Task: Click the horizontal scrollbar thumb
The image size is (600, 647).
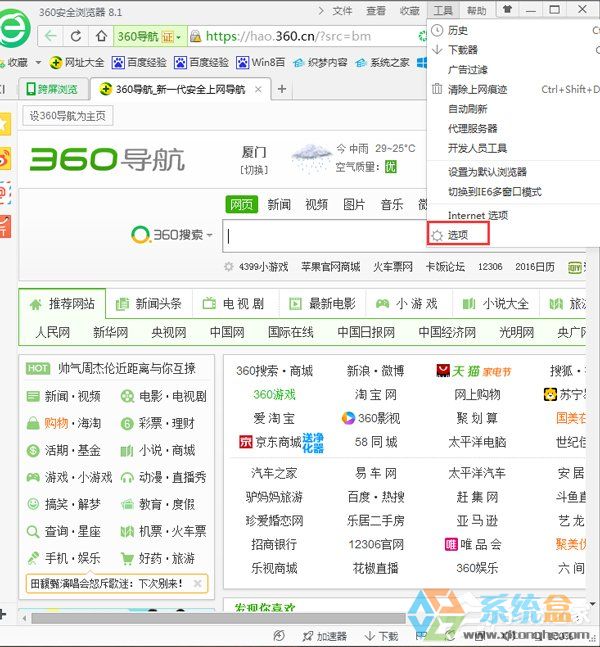Action: [x=219, y=618]
